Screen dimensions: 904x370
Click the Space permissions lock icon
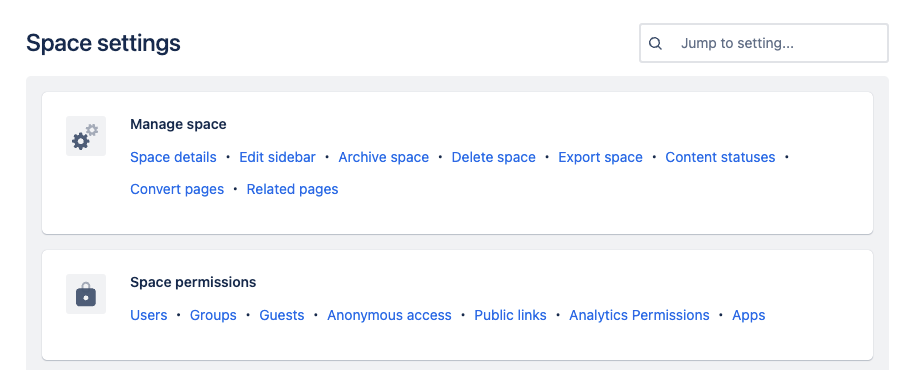pyautogui.click(x=86, y=294)
